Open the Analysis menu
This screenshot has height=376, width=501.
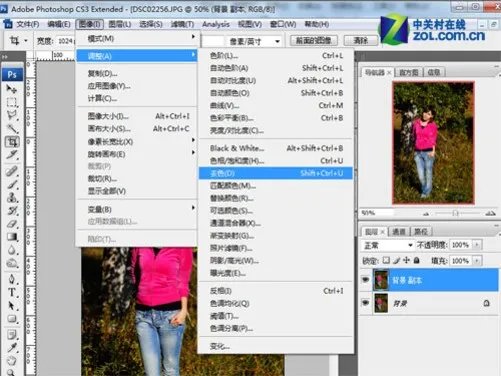coord(216,24)
